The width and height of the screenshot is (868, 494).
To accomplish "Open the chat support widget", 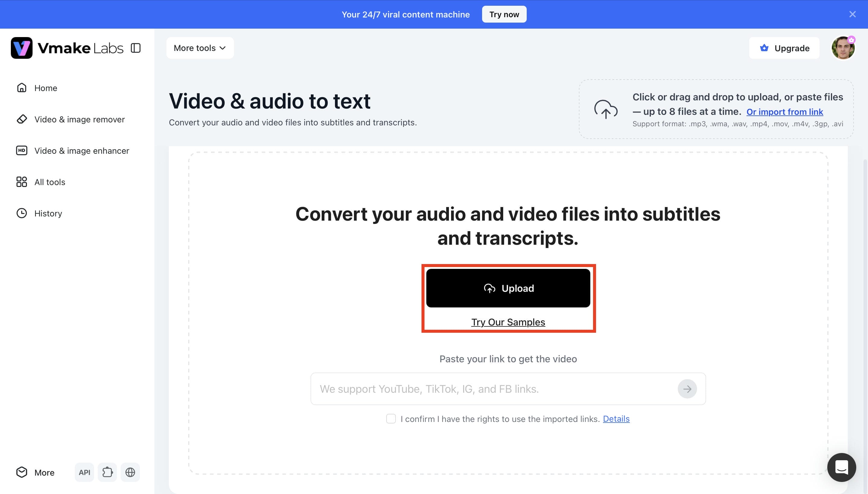I will click(841, 467).
